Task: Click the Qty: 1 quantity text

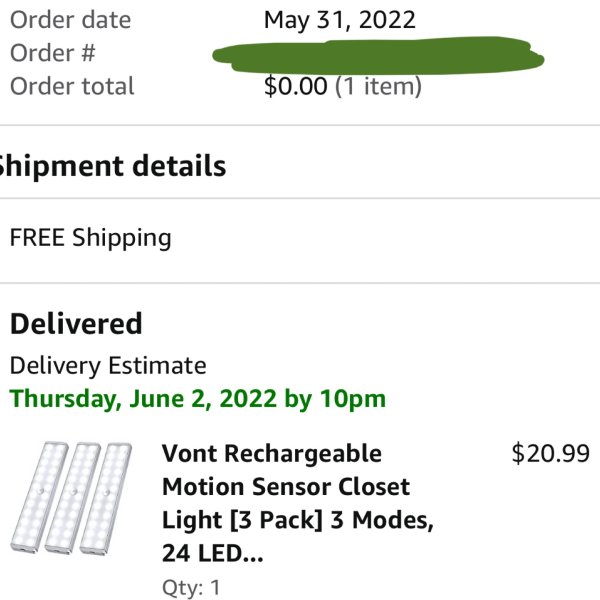Action: coord(191,587)
